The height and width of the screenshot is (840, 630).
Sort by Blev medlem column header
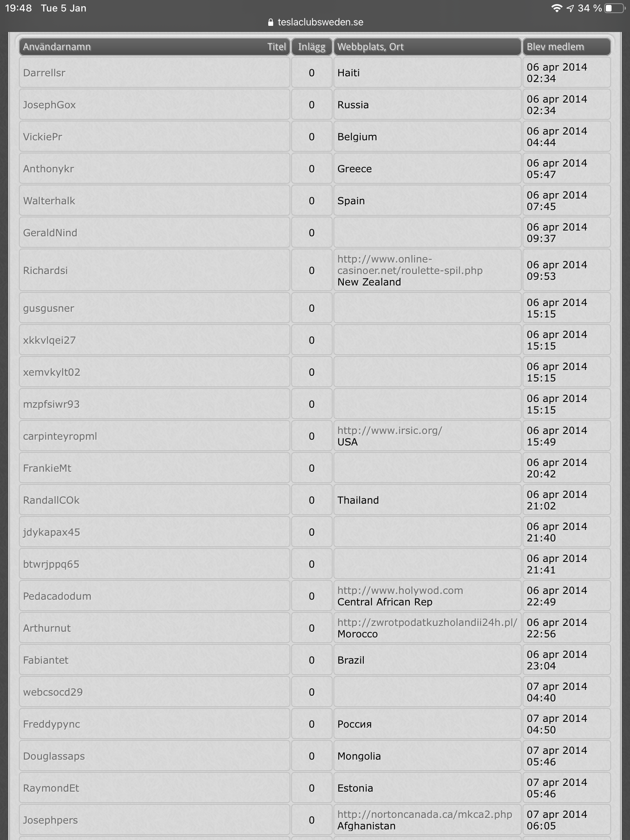(555, 47)
